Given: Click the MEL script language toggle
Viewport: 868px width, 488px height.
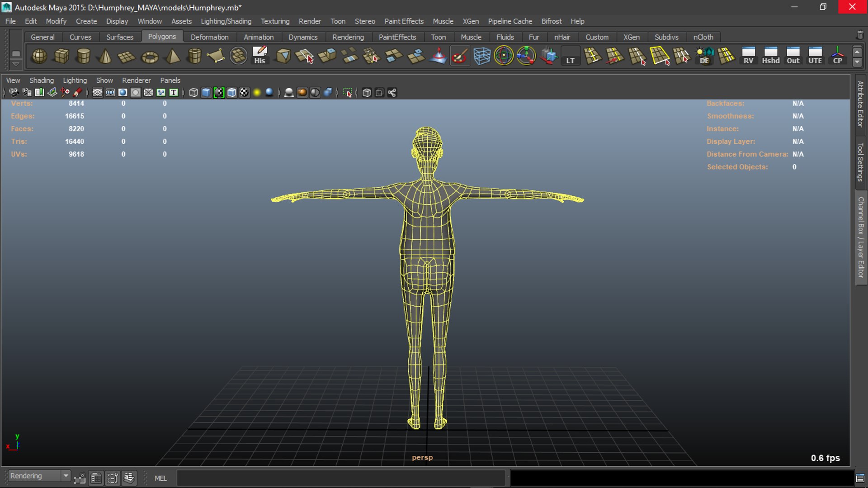Looking at the screenshot, I should click(160, 479).
